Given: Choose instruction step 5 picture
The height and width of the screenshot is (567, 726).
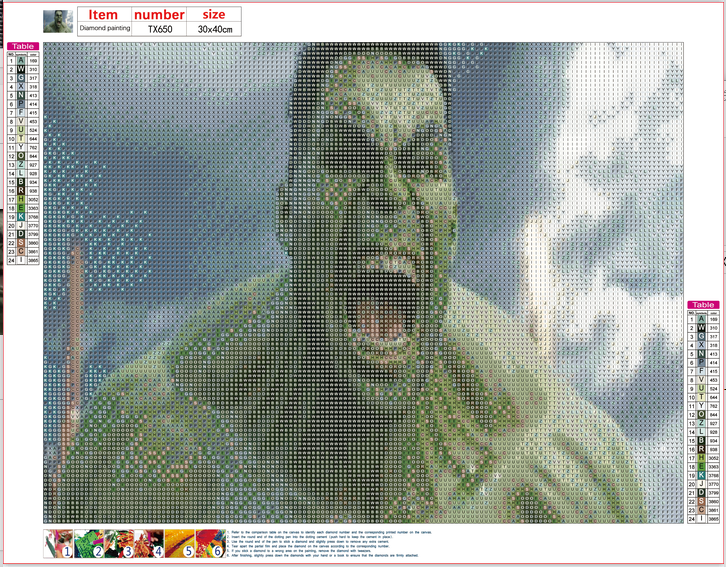Looking at the screenshot, I should [179, 545].
